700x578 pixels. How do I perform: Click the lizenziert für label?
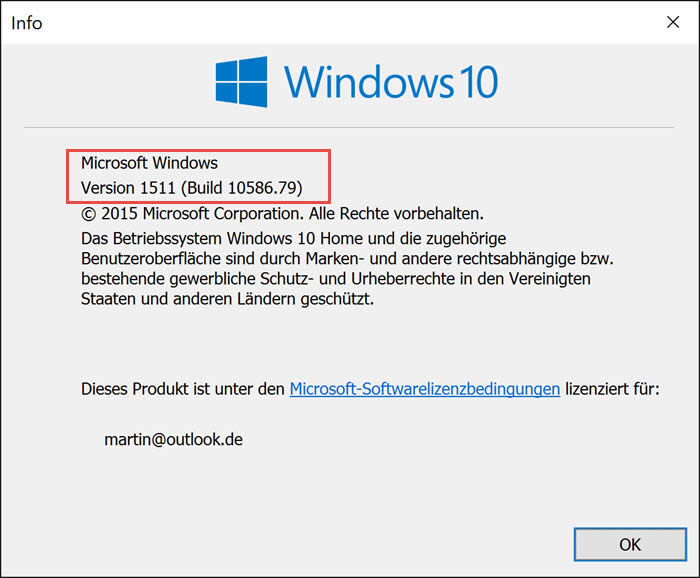[612, 389]
